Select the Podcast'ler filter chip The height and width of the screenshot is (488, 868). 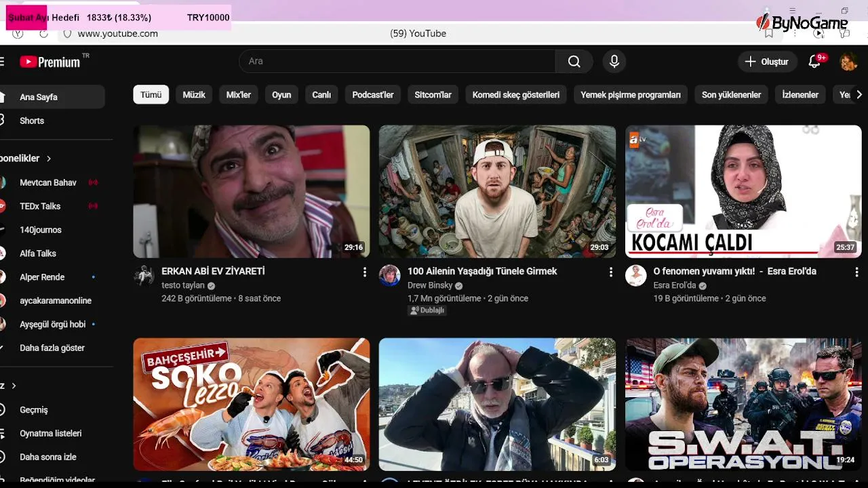[x=373, y=95]
